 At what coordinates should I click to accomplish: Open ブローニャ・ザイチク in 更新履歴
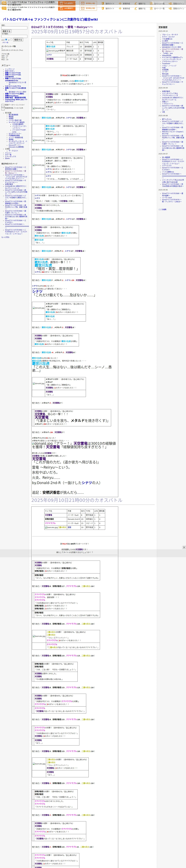coord(170,35)
